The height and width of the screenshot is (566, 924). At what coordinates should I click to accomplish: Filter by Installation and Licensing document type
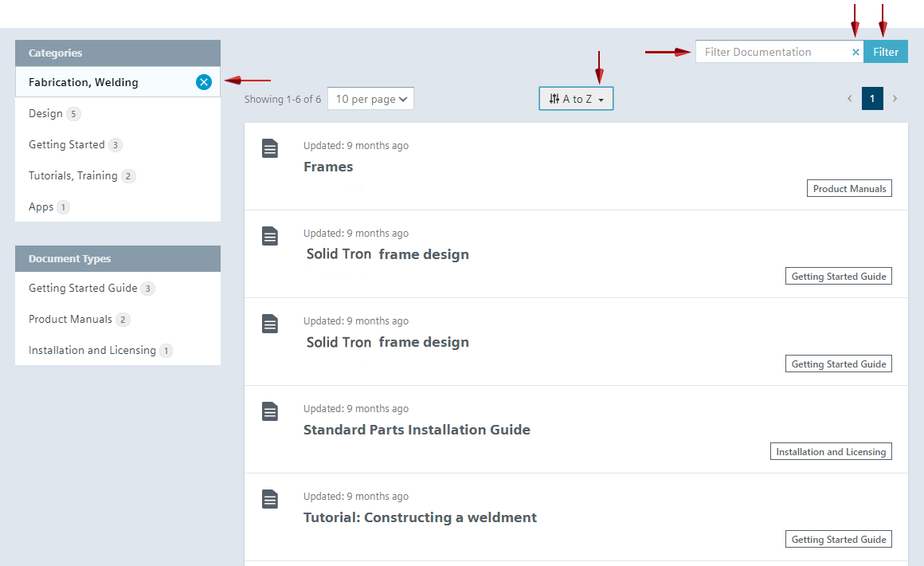pyautogui.click(x=92, y=350)
